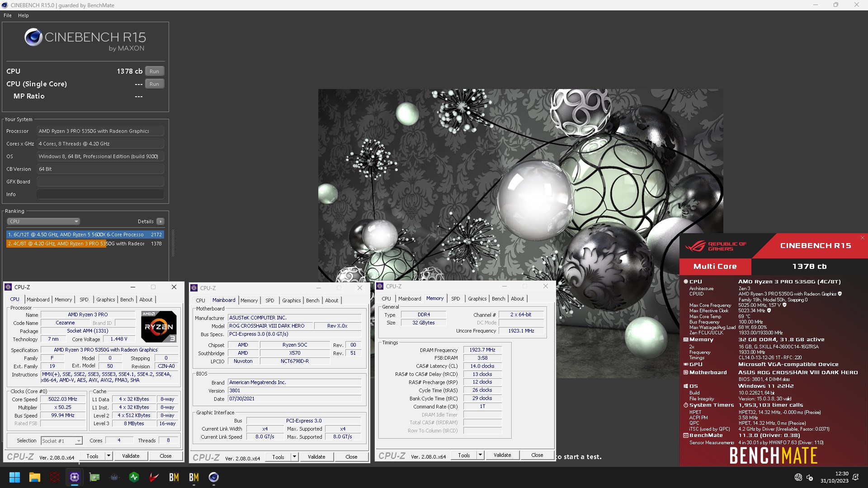Click the Info field in Your System
Image resolution: width=868 pixels, height=488 pixels.
(x=100, y=194)
